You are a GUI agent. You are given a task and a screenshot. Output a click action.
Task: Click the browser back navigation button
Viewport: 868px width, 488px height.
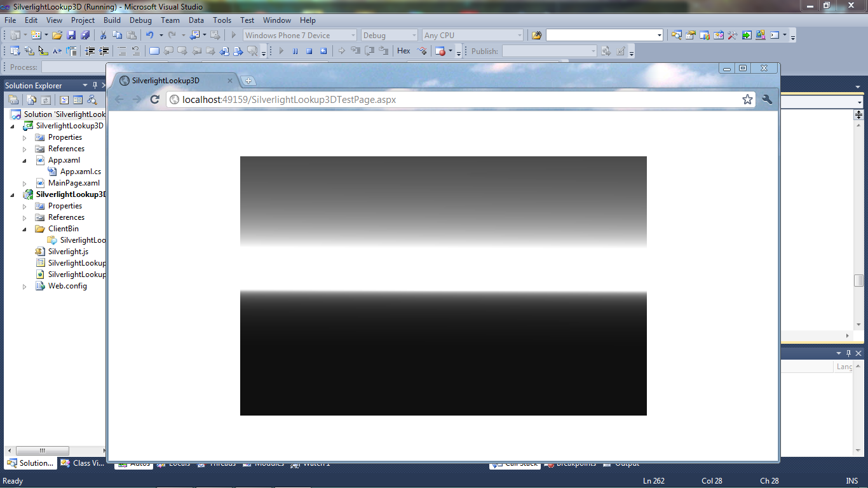click(x=119, y=99)
